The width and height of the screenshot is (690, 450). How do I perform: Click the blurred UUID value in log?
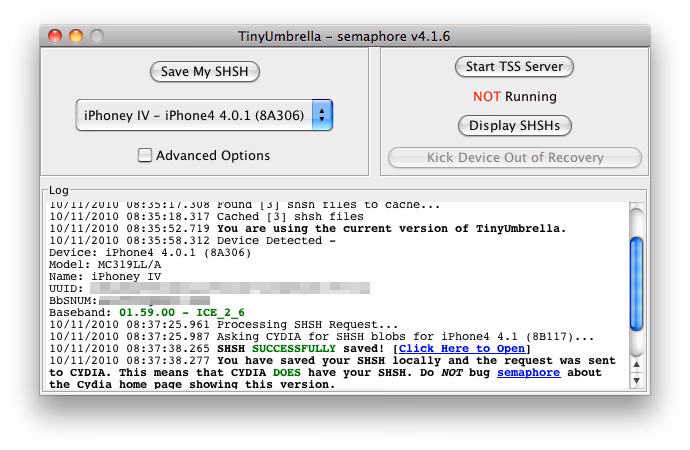click(230, 288)
